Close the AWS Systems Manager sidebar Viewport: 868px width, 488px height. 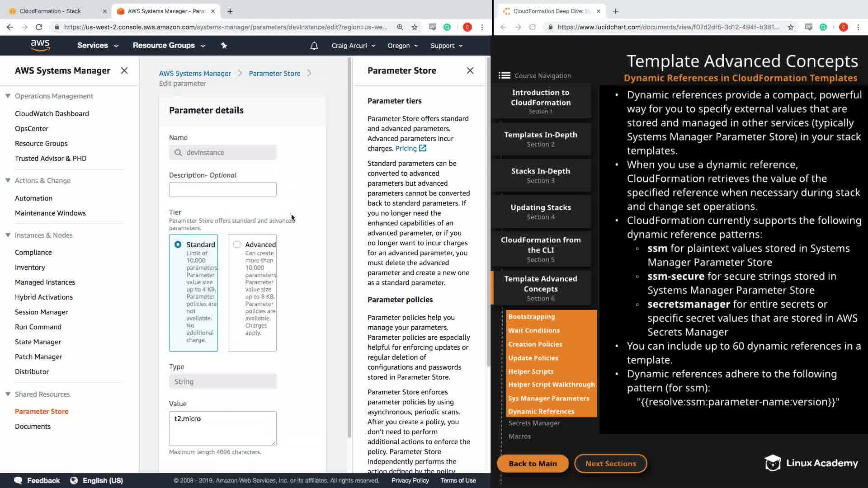click(124, 70)
